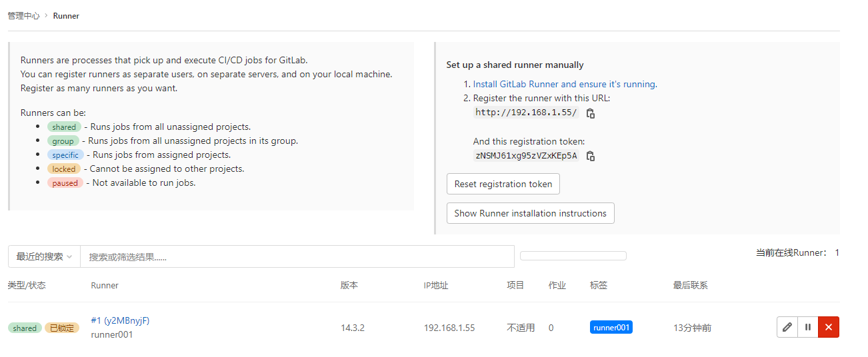The width and height of the screenshot is (868, 357).
Task: Open the 最近的搜索 dropdown
Action: (44, 256)
